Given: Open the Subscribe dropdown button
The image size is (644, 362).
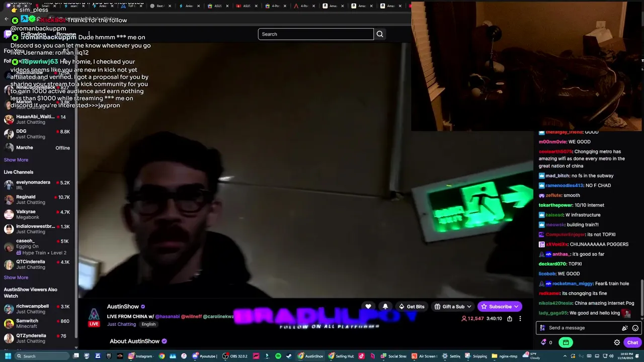Looking at the screenshot, I should click(x=500, y=307).
